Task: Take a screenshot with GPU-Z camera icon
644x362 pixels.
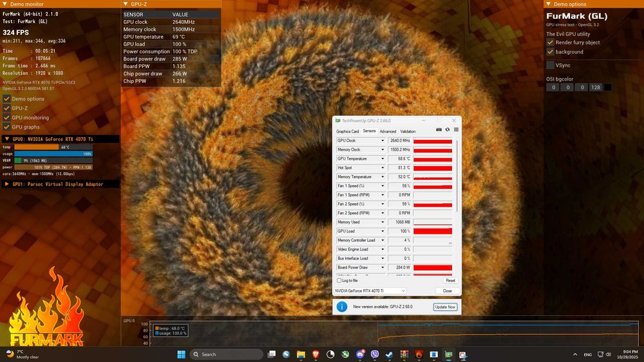Action: coord(439,130)
